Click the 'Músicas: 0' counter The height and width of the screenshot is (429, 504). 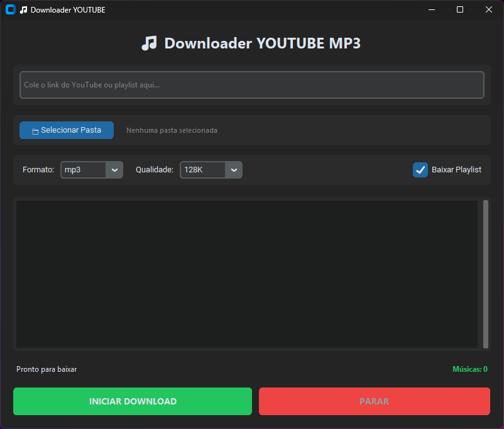click(x=470, y=369)
